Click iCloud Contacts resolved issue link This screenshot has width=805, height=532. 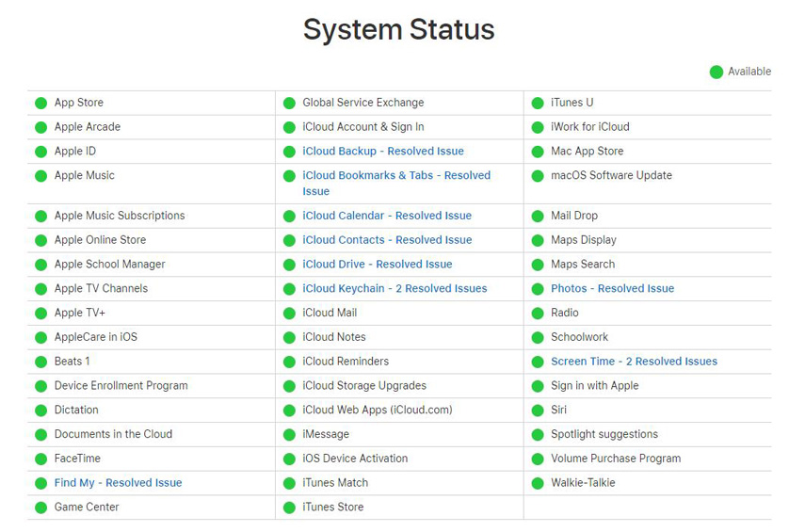click(x=386, y=240)
